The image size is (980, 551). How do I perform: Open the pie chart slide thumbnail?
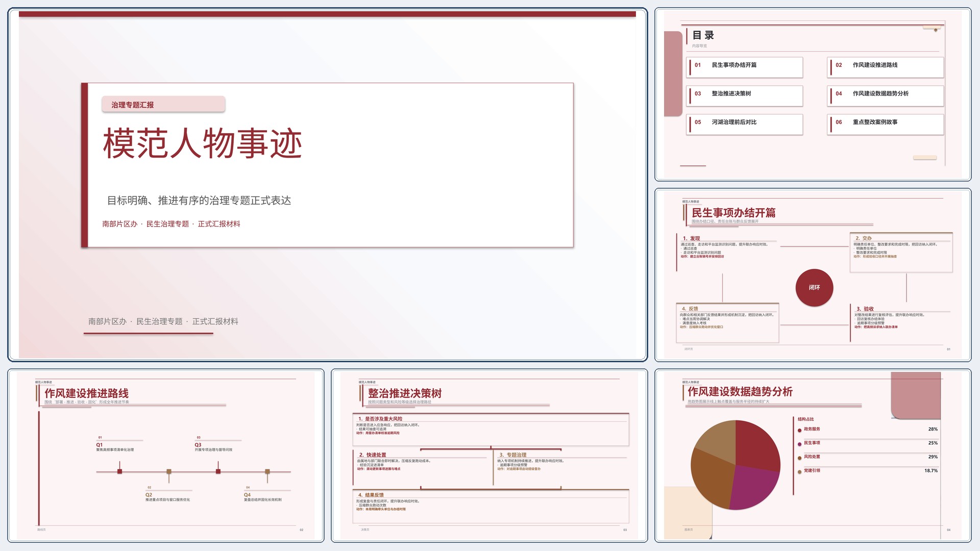(x=813, y=456)
